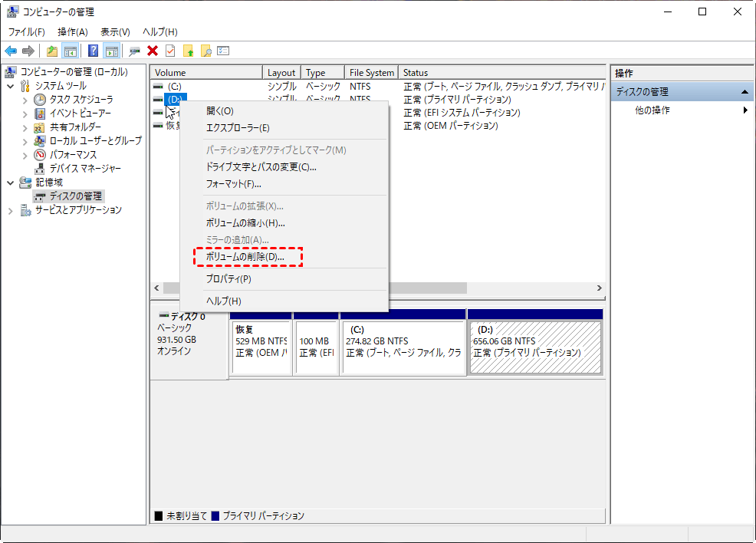This screenshot has height=543, width=756.
Task: Sort by the Volume column header
Action: (x=206, y=72)
